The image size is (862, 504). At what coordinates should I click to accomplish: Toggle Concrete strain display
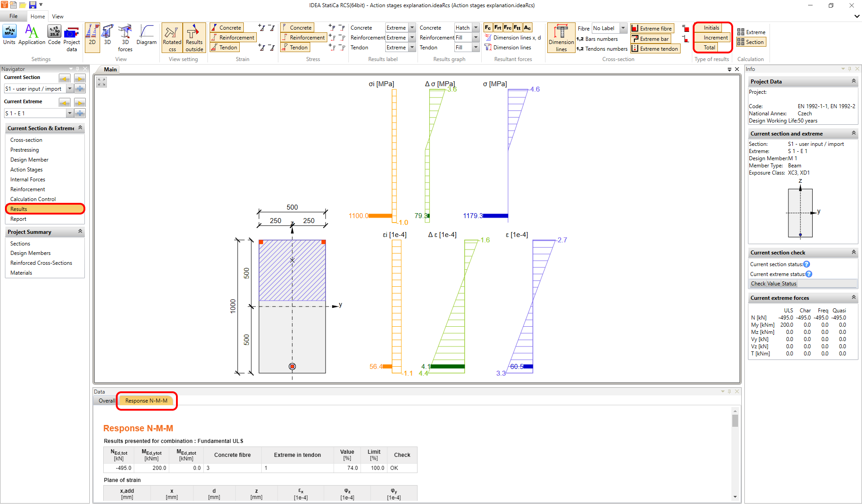pyautogui.click(x=226, y=28)
